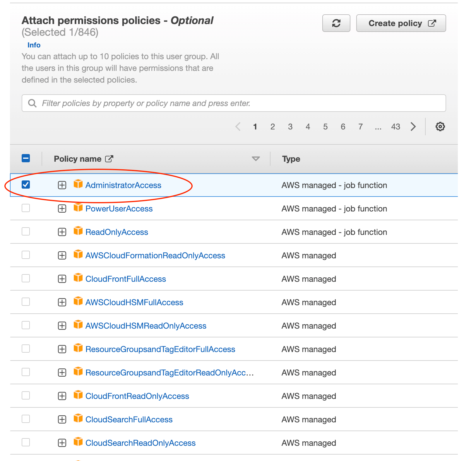Go to page 4 of policies
The height and width of the screenshot is (461, 476).
point(308,127)
